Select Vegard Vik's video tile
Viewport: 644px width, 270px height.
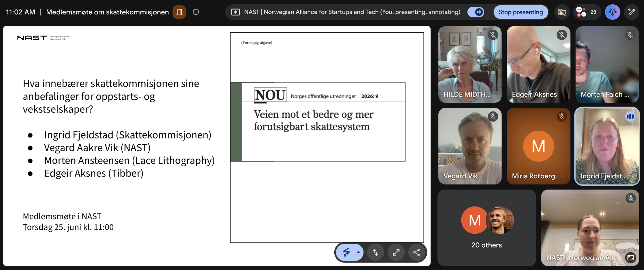(x=470, y=146)
